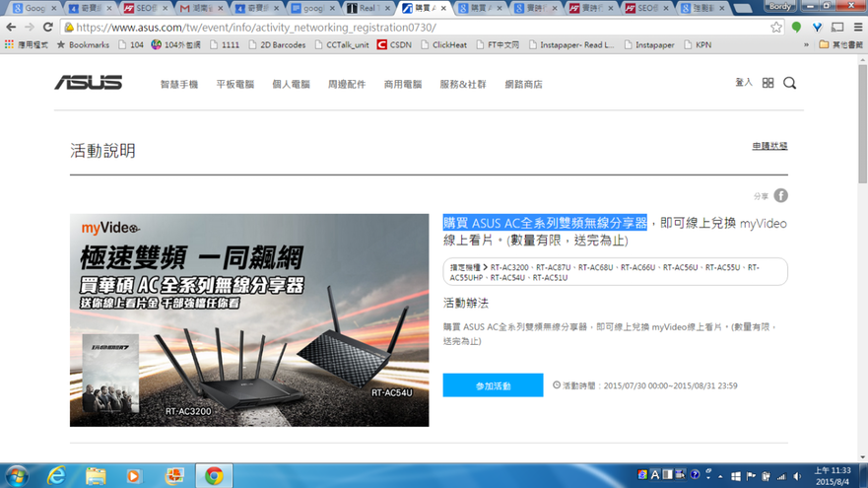The width and height of the screenshot is (868, 488).
Task: Click the Chrome icon in the taskbar
Action: tap(214, 476)
